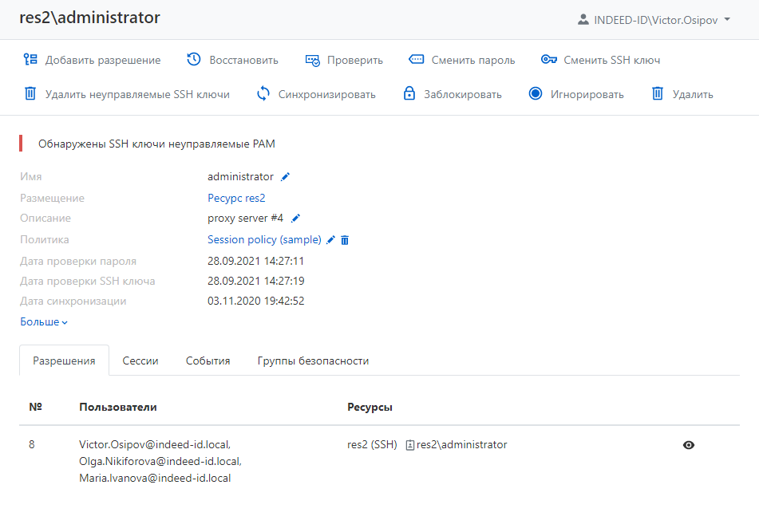Delete the Session policy with trash icon

[345, 240]
